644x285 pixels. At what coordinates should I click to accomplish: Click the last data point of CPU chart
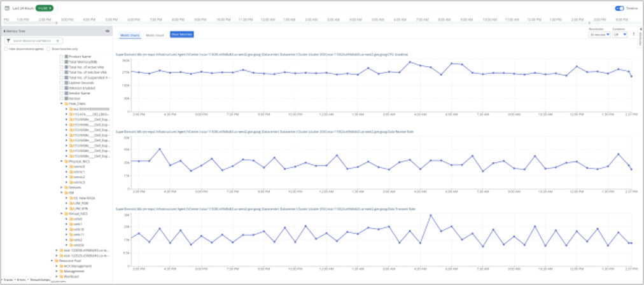pyautogui.click(x=631, y=76)
